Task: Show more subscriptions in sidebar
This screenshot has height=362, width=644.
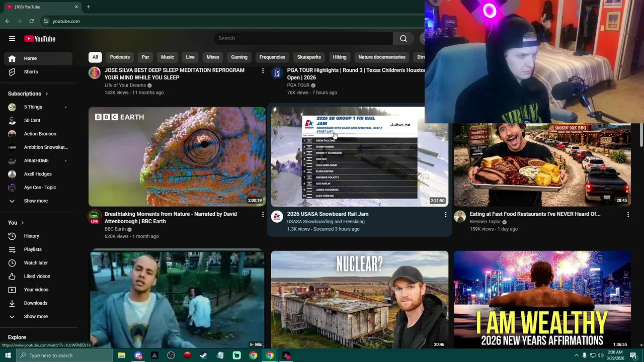Action: [x=38, y=201]
